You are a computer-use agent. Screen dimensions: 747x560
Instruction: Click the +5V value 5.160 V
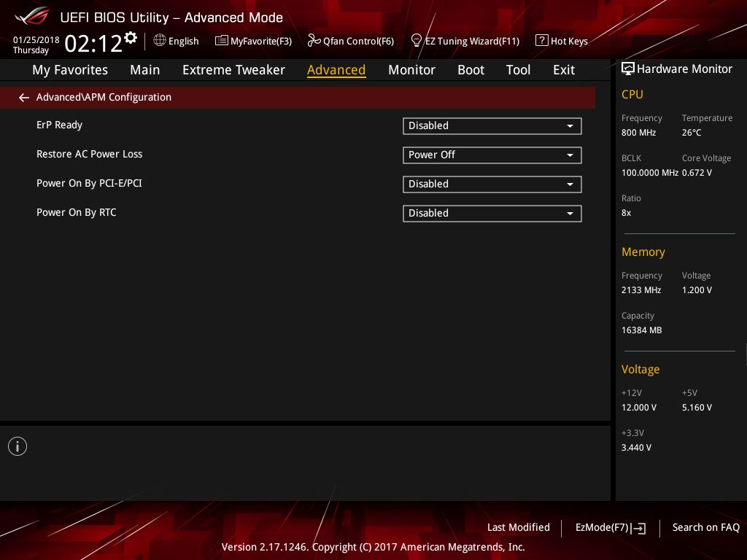(697, 408)
